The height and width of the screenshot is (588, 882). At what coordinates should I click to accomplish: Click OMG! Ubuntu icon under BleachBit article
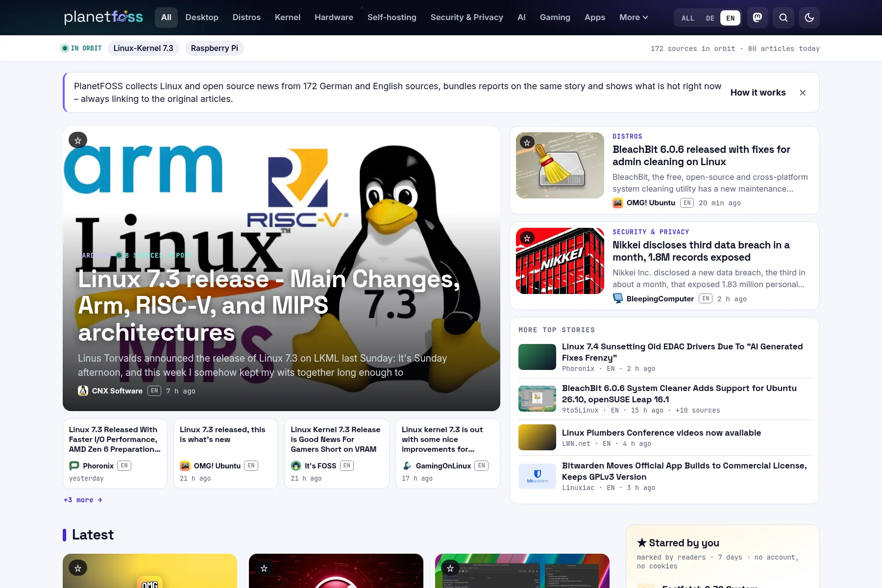618,202
